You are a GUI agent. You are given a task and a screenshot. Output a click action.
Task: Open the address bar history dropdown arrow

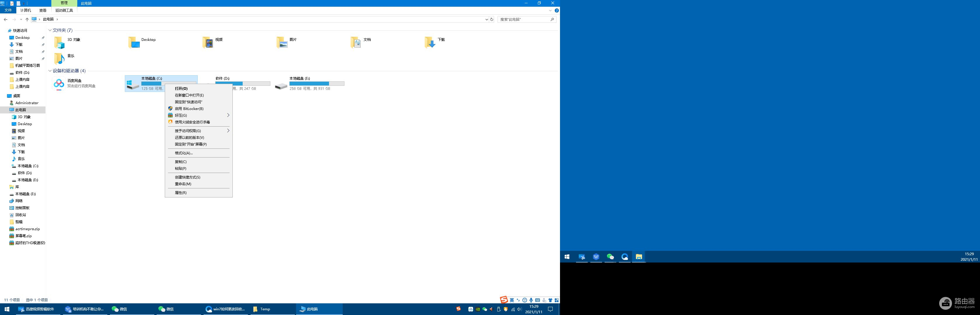point(486,20)
